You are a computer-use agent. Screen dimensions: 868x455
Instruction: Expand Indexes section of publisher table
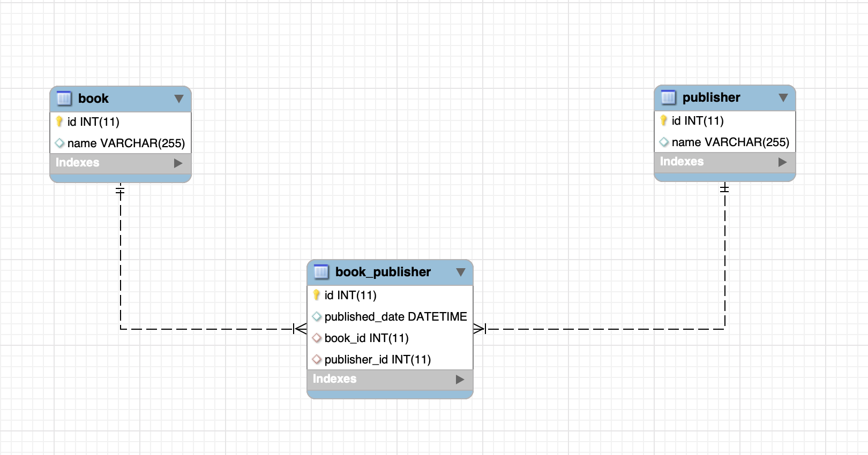(783, 162)
